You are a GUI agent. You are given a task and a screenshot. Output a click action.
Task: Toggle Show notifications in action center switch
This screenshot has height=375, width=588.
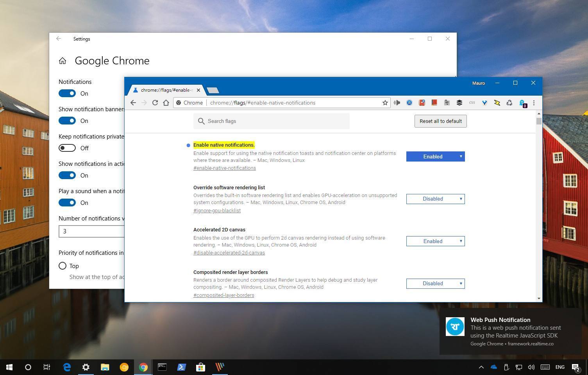[67, 175]
